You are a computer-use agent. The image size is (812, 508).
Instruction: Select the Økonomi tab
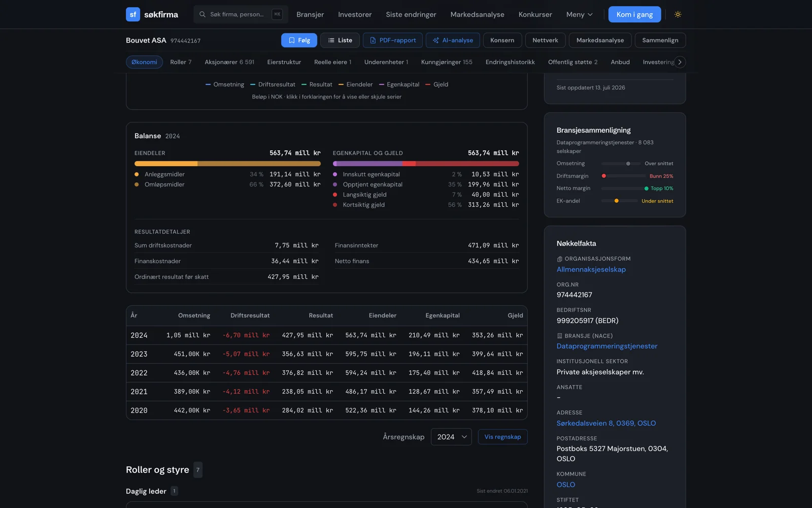click(x=144, y=62)
